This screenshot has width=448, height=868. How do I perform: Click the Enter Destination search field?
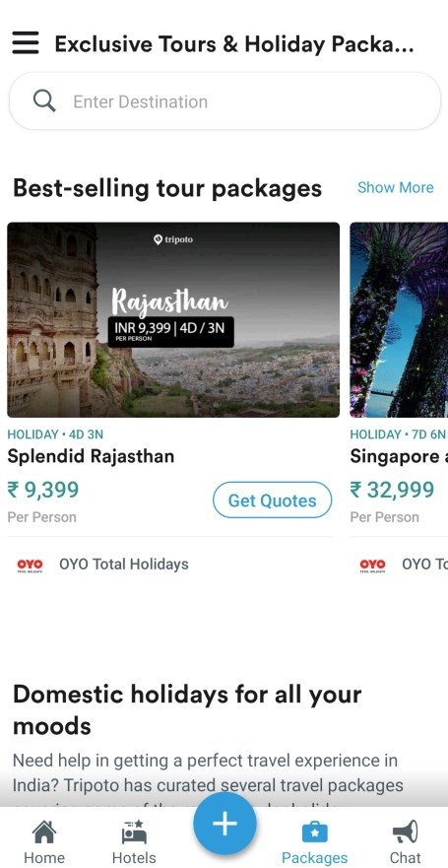224,101
